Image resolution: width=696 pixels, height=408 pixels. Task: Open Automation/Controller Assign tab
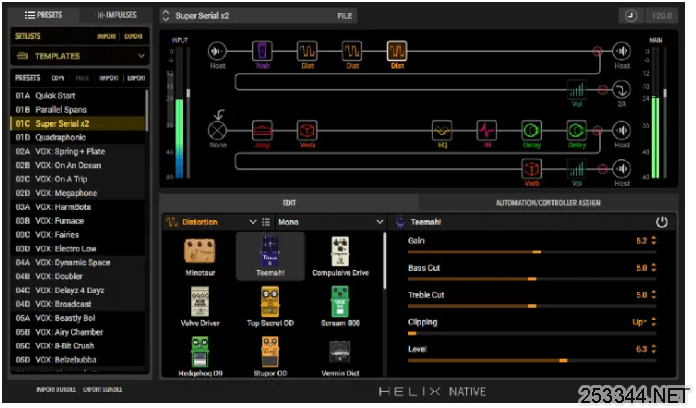[548, 203]
